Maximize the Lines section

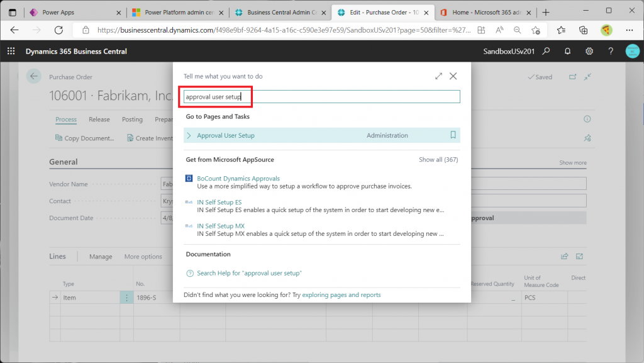579,256
